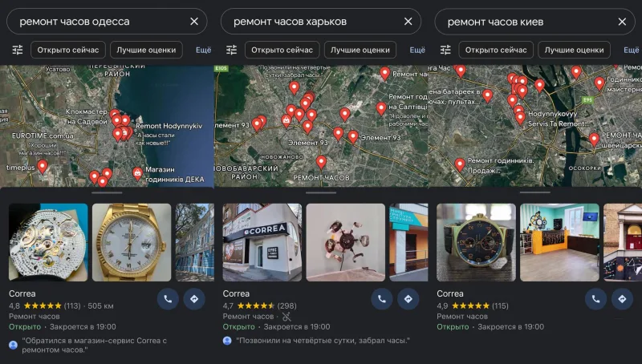The width and height of the screenshot is (642, 364).
Task: Open filter settings icon in Odessa panel
Action: point(18,50)
